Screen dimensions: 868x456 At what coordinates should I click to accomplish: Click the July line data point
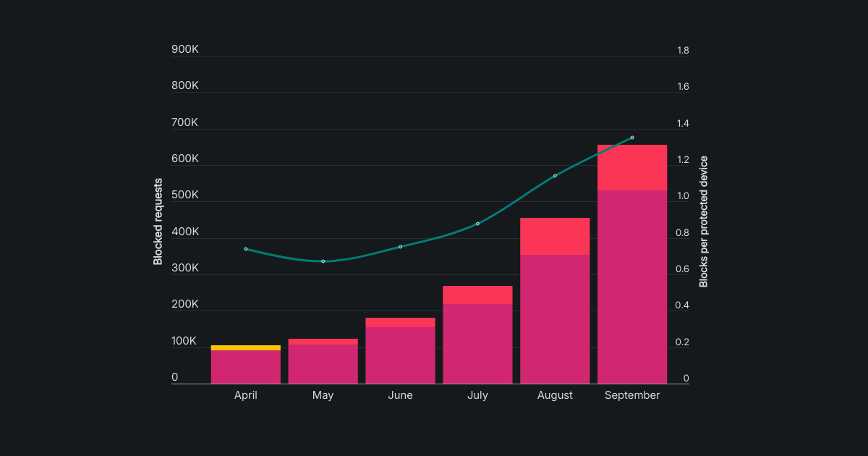pyautogui.click(x=478, y=224)
